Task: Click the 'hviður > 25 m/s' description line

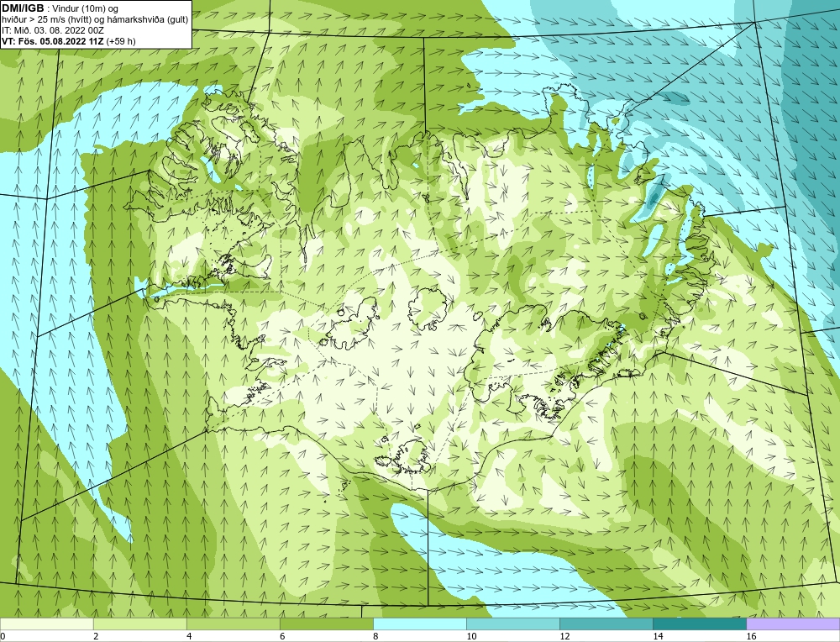Action: 95,20
